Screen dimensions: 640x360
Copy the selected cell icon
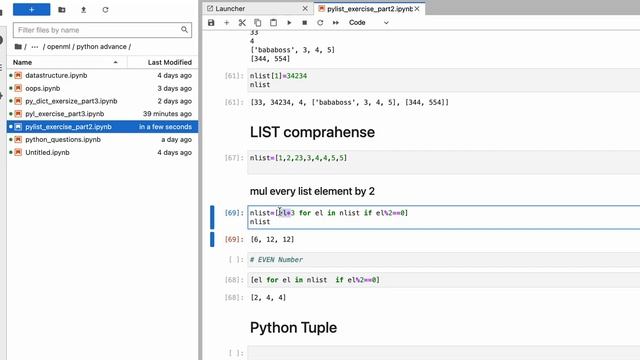tap(258, 22)
